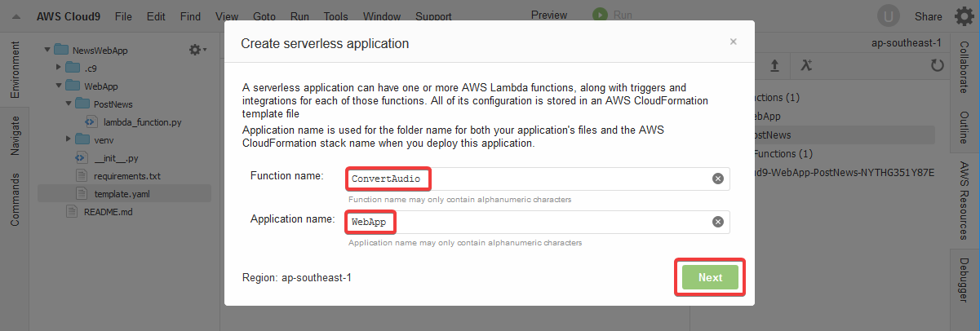Open the Commands side tab
This screenshot has height=331, width=980.
click(x=14, y=199)
